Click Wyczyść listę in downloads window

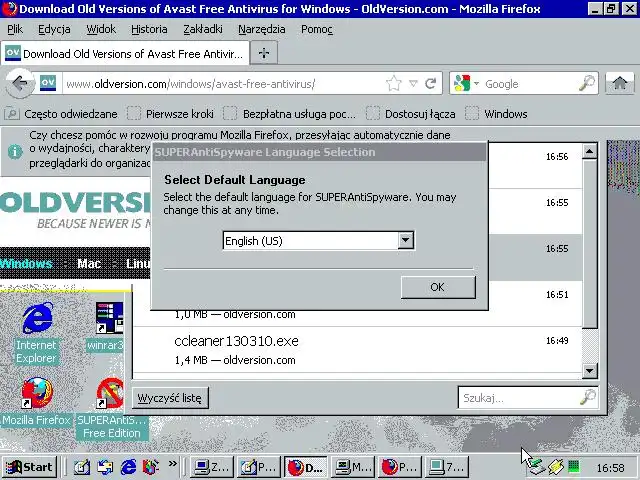click(x=170, y=398)
